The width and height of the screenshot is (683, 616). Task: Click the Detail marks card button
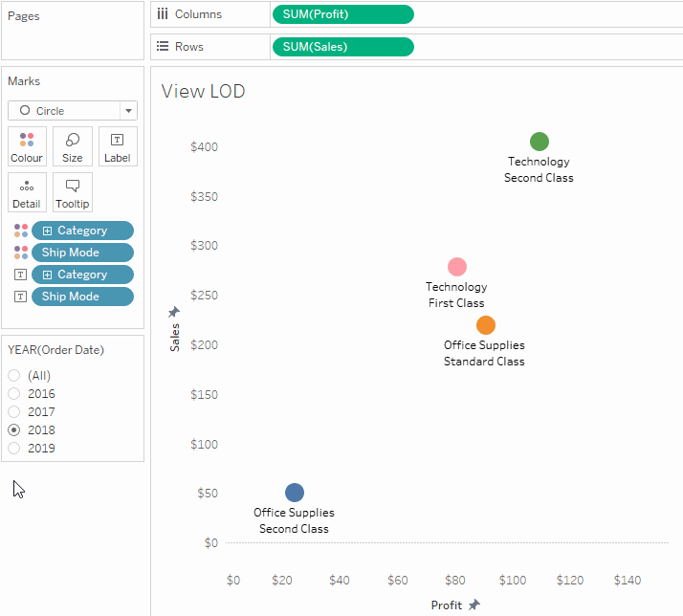click(x=27, y=192)
